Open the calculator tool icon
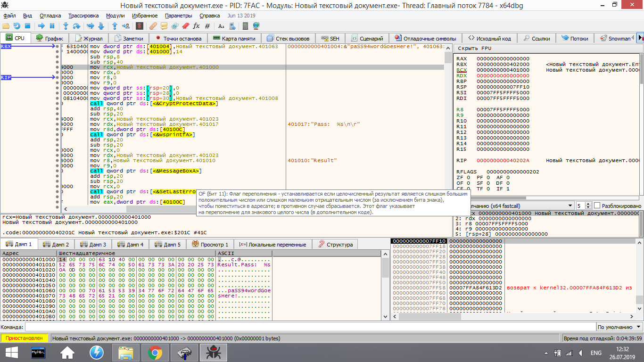The height and width of the screenshot is (362, 644). (x=246, y=26)
